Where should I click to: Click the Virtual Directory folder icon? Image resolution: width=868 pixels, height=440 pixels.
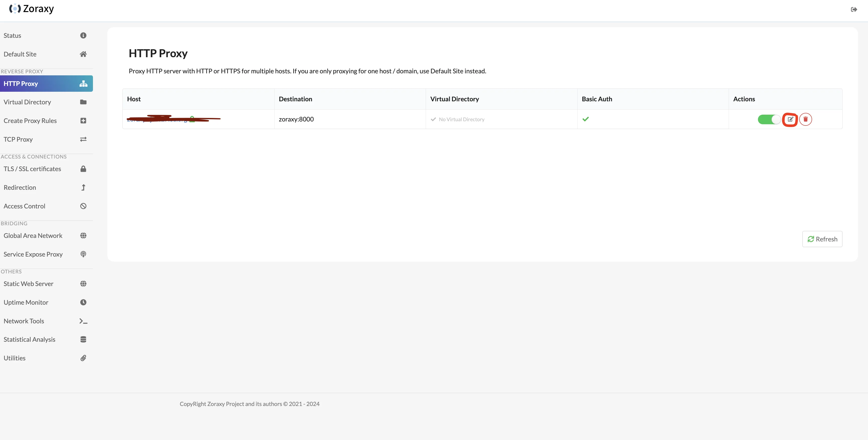click(83, 102)
